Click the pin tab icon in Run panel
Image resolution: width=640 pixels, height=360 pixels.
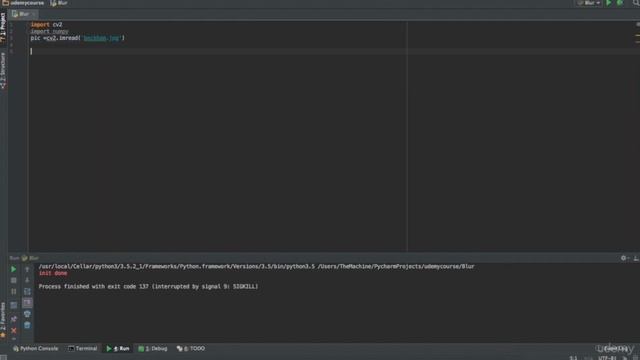(13, 319)
